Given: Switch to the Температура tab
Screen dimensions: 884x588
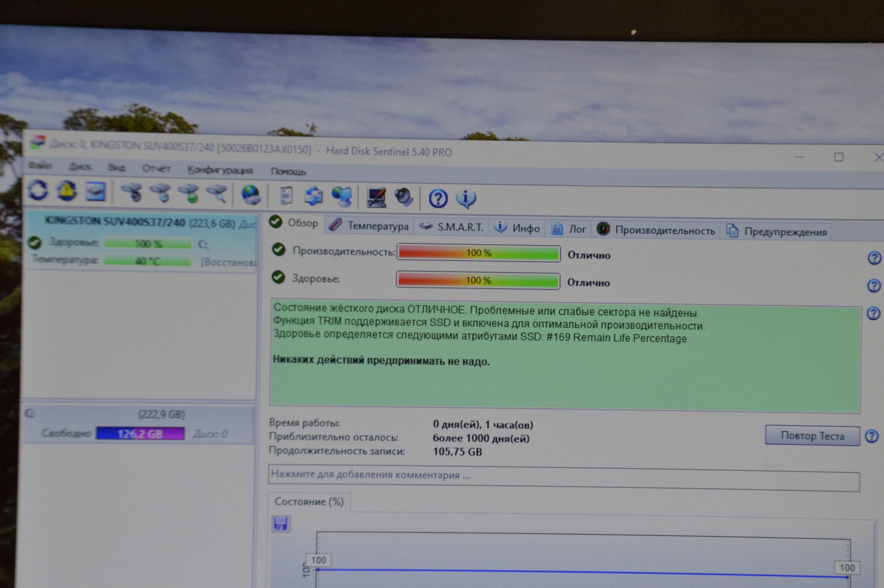Looking at the screenshot, I should point(369,225).
